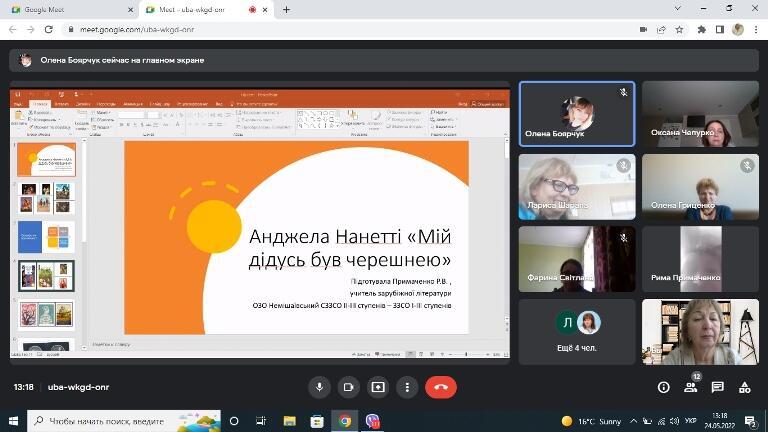768x432 pixels.
Task: Open browser extensions puzzle icon
Action: pyautogui.click(x=701, y=30)
